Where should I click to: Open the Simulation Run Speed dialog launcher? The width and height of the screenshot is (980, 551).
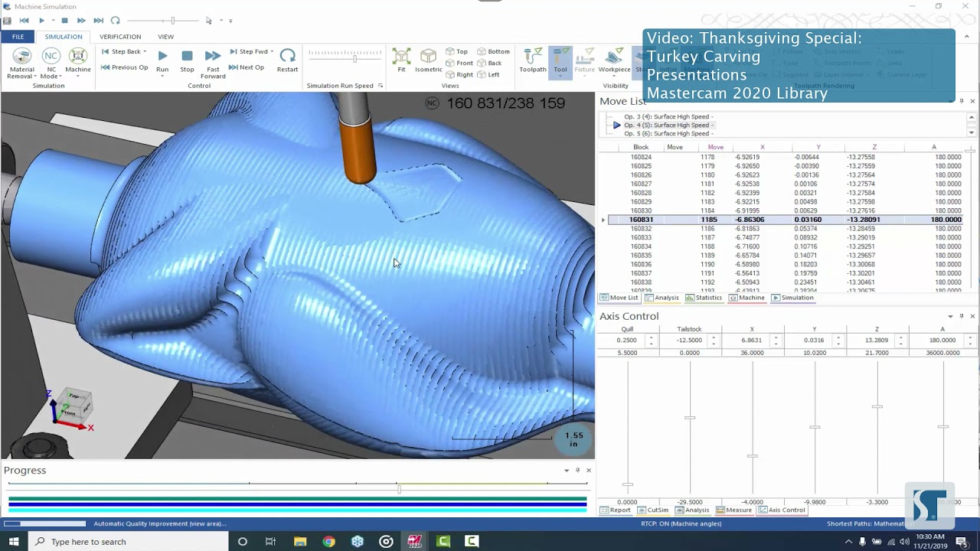tap(381, 86)
